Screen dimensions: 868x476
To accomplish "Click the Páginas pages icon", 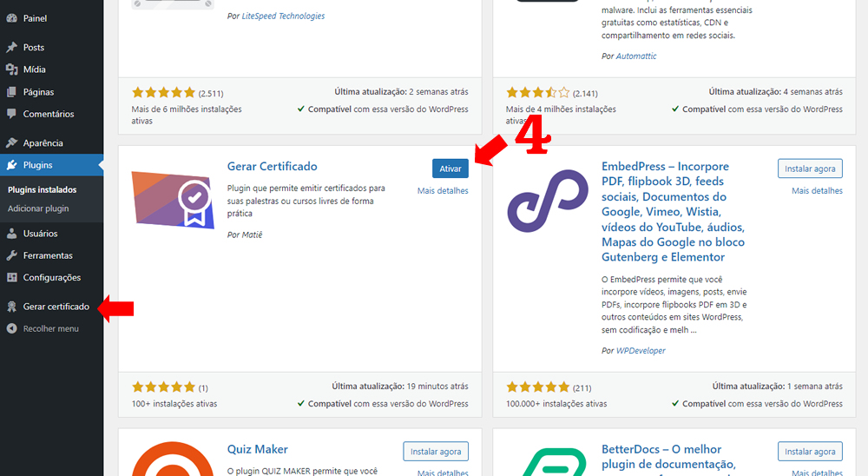I will coord(11,92).
